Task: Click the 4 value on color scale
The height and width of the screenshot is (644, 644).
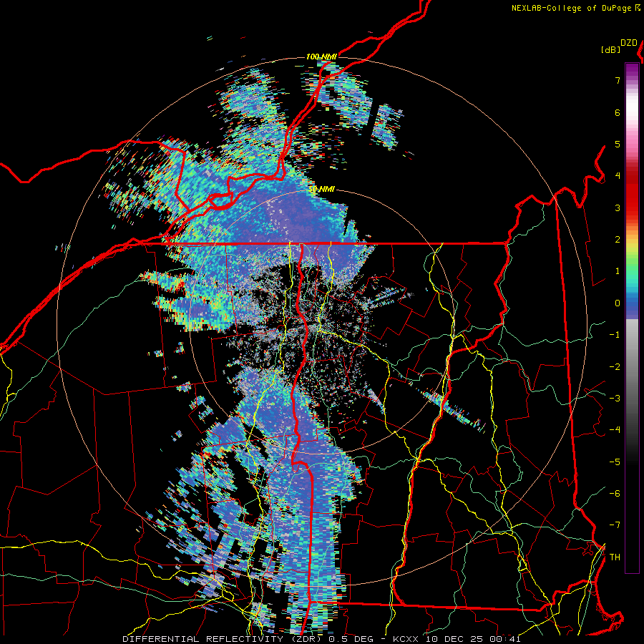Action: pos(618,176)
